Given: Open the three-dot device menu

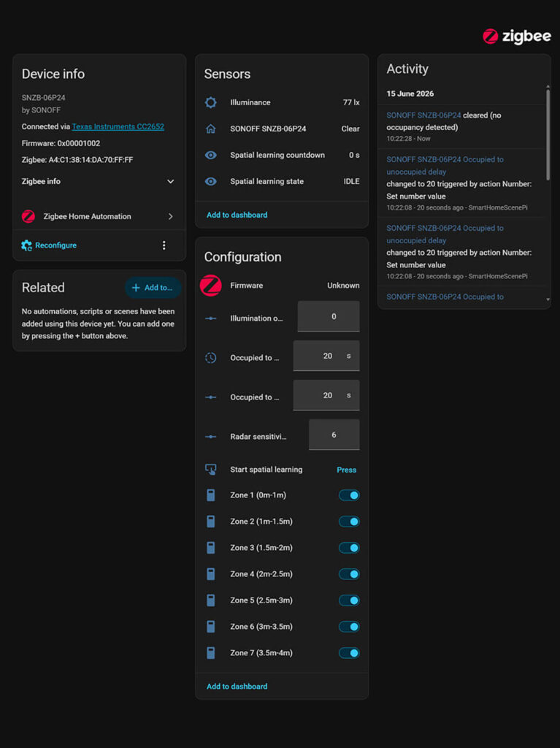Looking at the screenshot, I should 164,245.
